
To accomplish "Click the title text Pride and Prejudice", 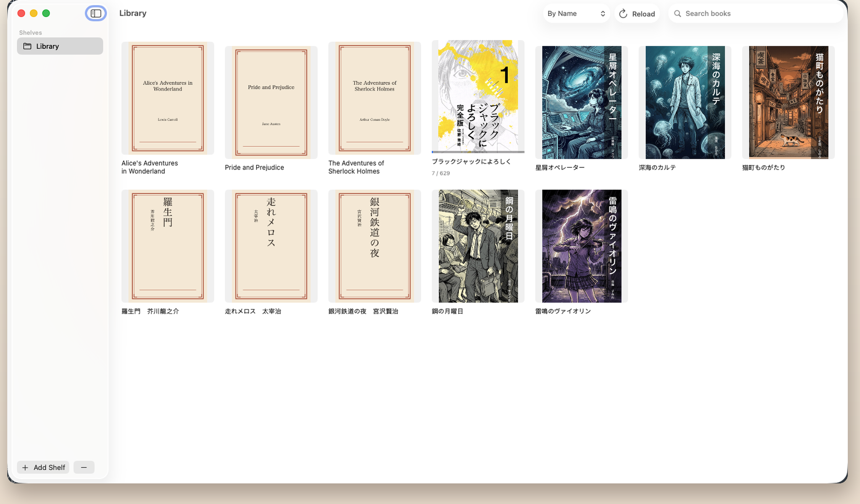I will [254, 167].
